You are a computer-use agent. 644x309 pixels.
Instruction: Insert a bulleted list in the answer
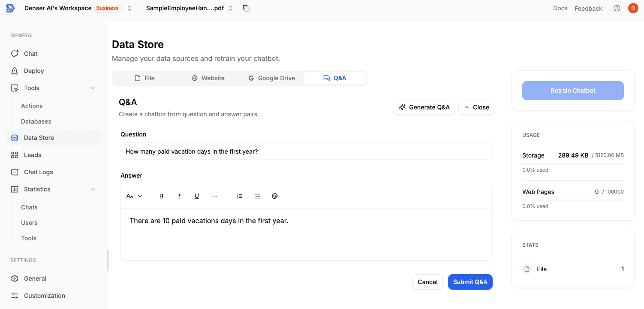[x=257, y=196]
